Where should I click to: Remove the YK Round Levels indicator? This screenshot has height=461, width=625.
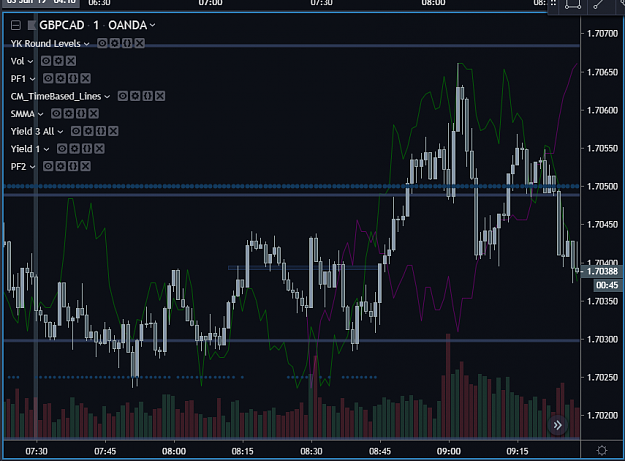[140, 43]
